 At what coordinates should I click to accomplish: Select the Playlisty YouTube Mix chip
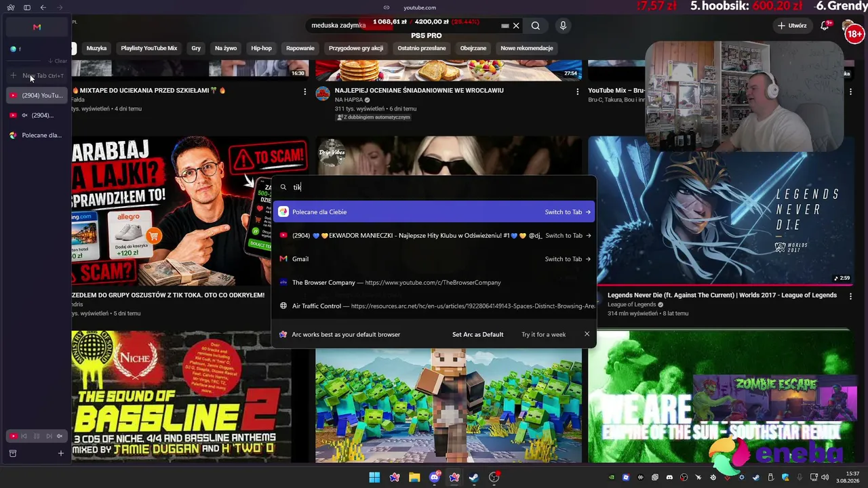tap(149, 48)
